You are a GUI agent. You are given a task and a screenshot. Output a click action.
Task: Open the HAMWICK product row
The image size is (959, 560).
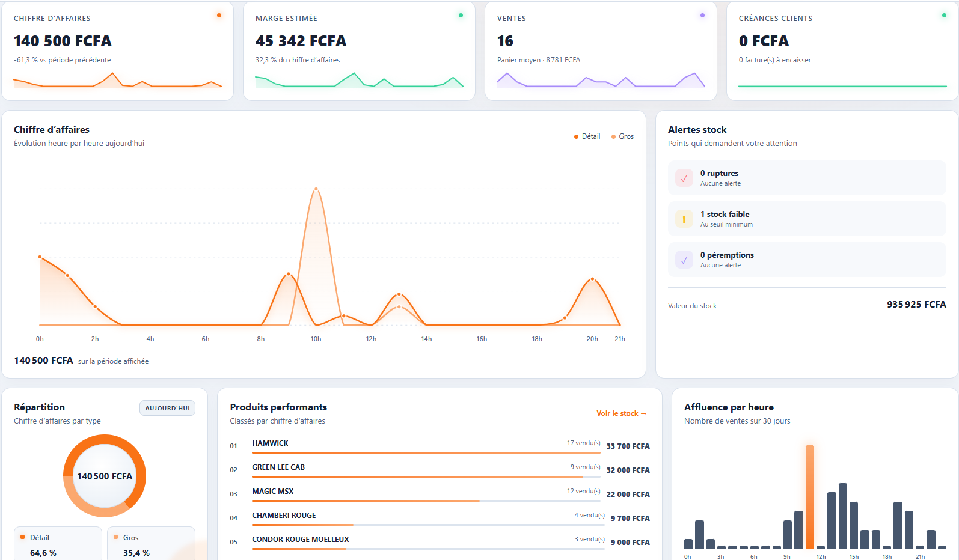pos(440,446)
